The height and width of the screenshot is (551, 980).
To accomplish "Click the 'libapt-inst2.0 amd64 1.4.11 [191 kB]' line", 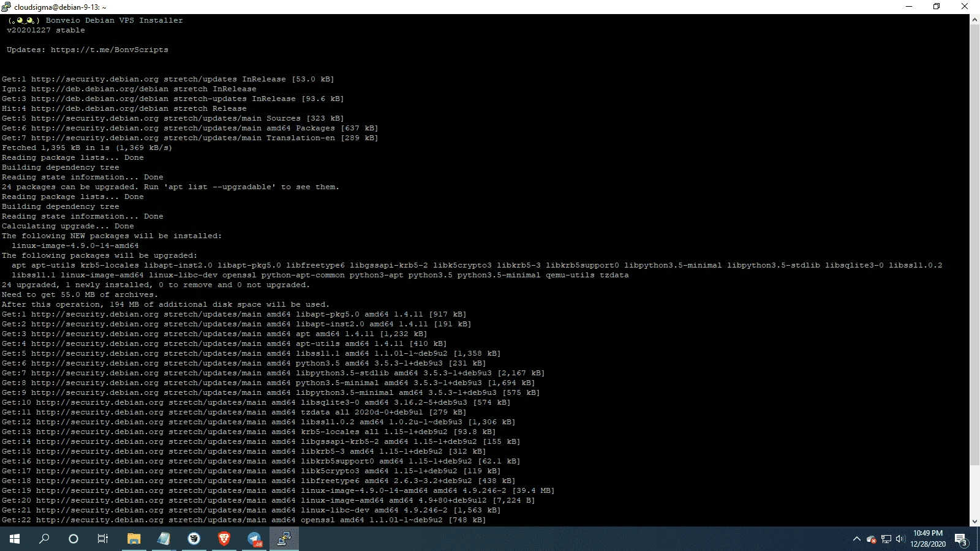I will coord(236,324).
